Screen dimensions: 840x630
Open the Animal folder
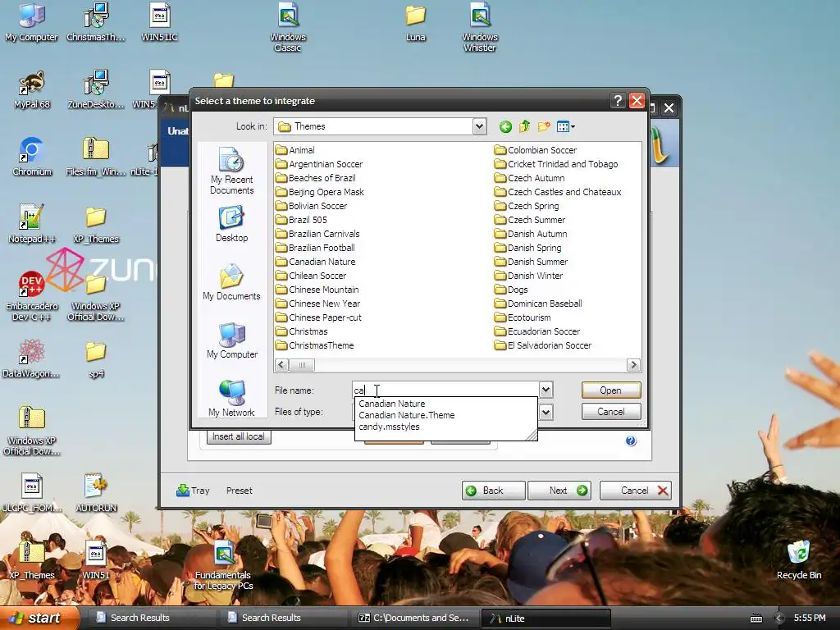tap(295, 150)
